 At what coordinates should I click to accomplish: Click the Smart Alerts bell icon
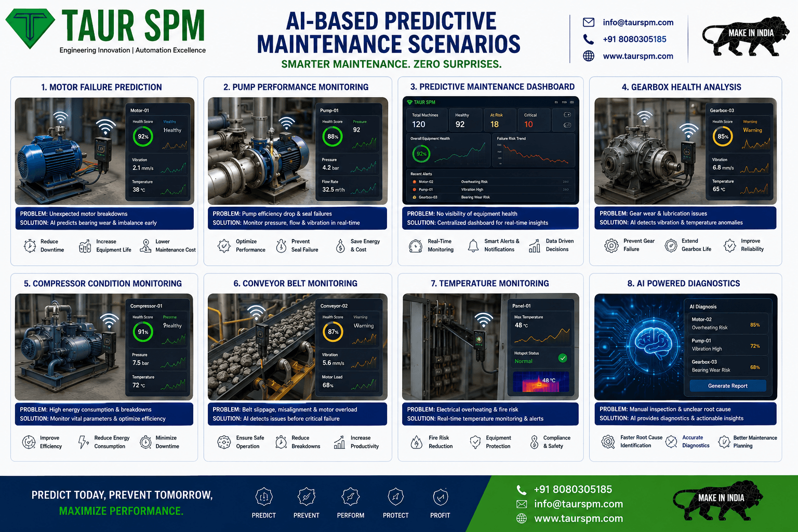pos(473,246)
